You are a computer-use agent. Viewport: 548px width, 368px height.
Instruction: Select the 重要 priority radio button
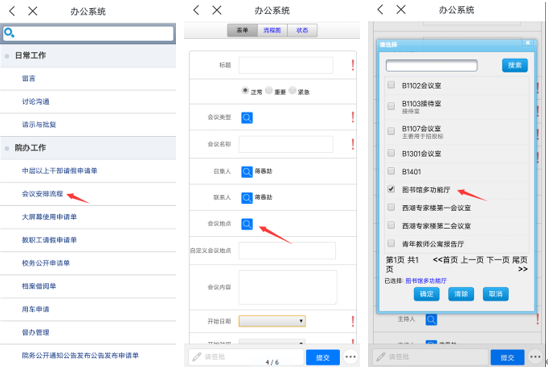click(x=269, y=90)
